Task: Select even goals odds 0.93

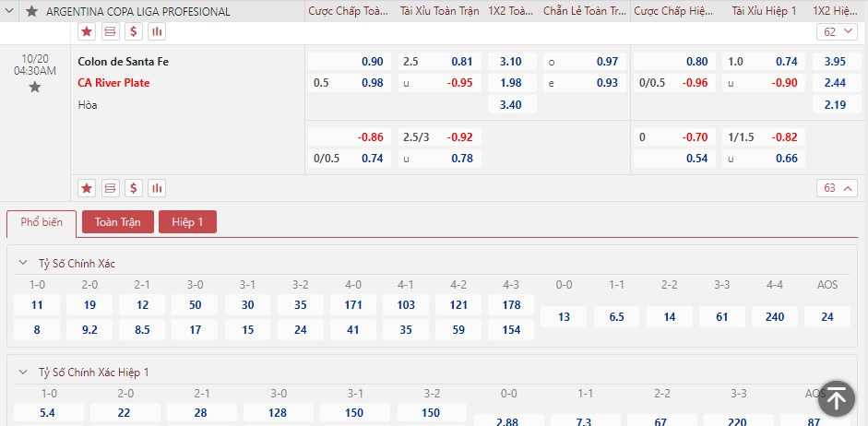Action: [585, 83]
